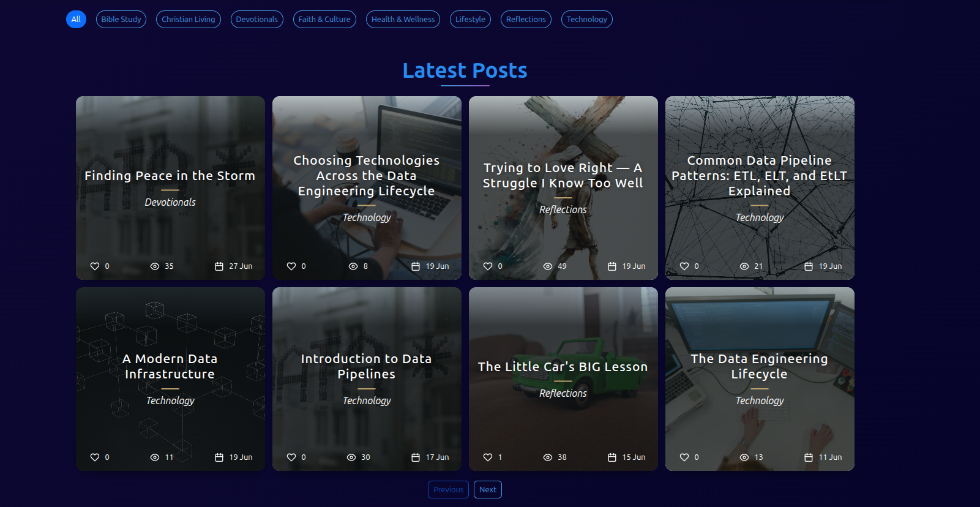
Task: Switch to Faith & Culture category
Action: (x=324, y=20)
